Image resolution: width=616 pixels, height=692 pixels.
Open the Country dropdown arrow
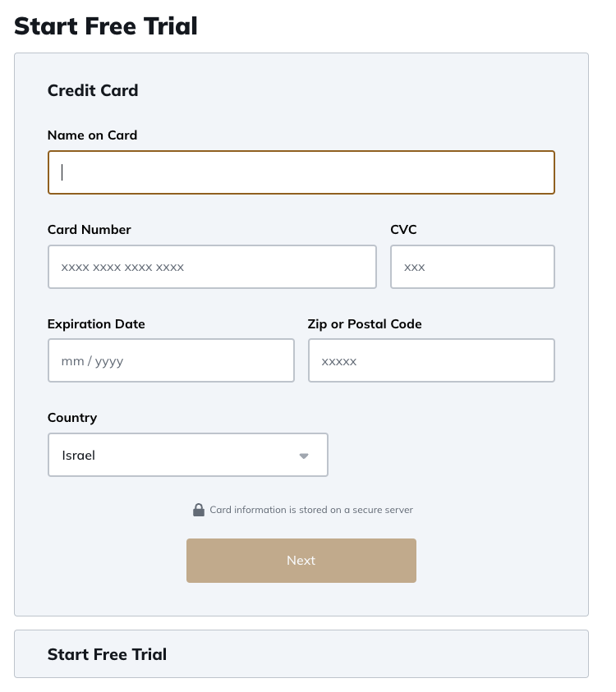click(303, 456)
